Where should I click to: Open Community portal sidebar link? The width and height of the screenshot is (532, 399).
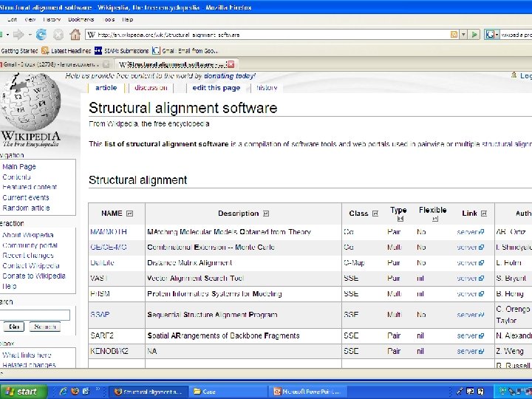(30, 245)
